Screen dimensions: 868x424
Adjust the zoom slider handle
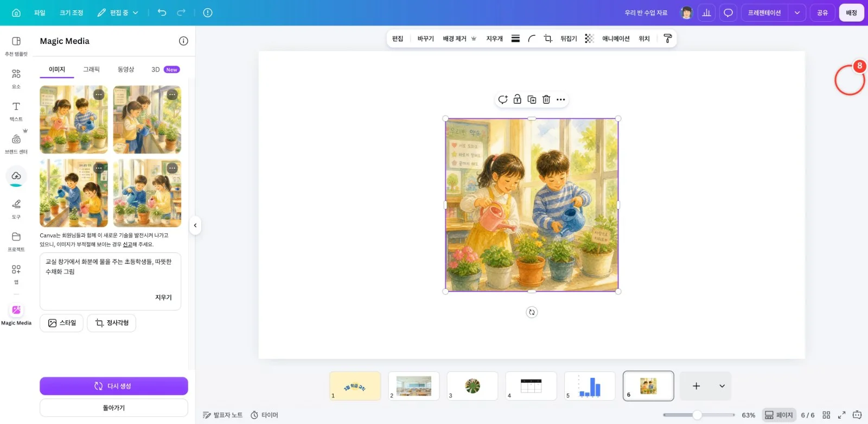[x=697, y=415]
